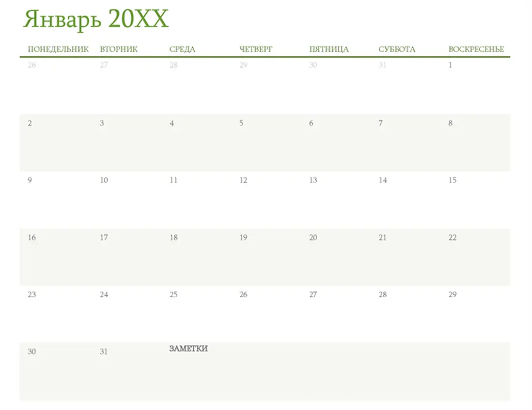Pick date 17 in the calendar
Image resolution: width=532 pixels, height=410 pixels.
[104, 238]
